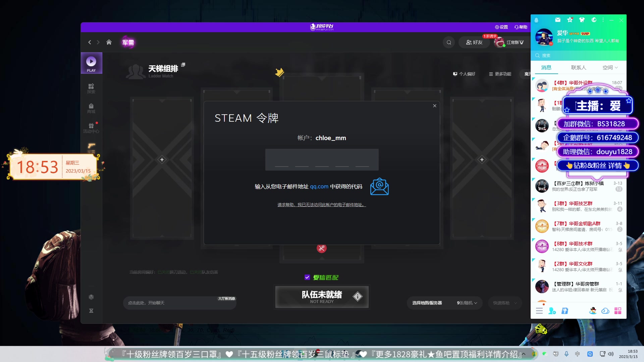The height and width of the screenshot is (362, 644).
Task: Open QQ chat 【百岁三①群】炼狱小镇
Action: 579,186
